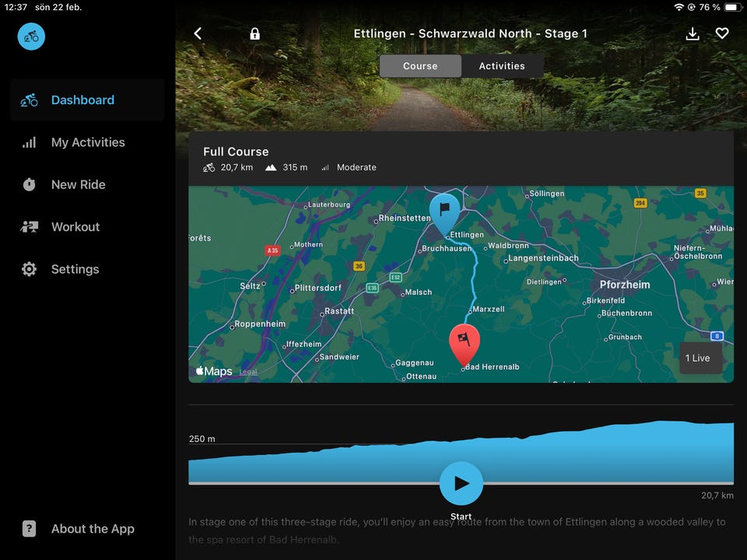Click the 250 m elevation axis label
The width and height of the screenshot is (747, 560).
click(202, 439)
